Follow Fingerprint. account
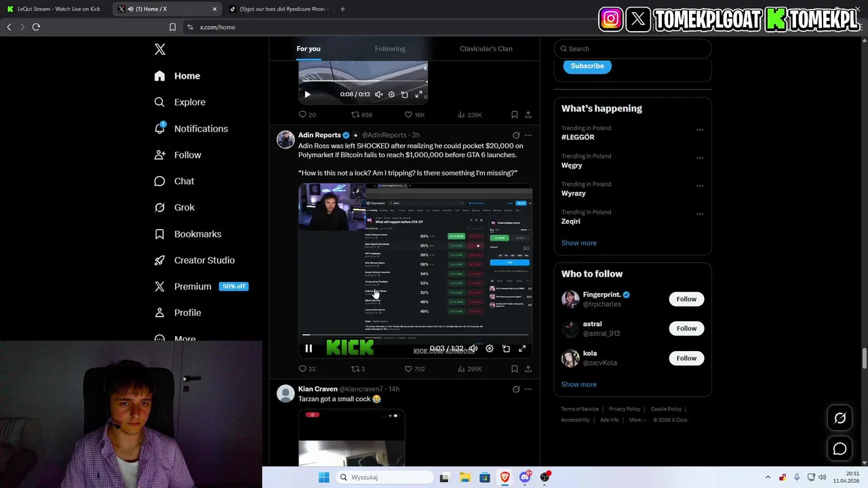Viewport: 868px width, 488px height. click(686, 299)
